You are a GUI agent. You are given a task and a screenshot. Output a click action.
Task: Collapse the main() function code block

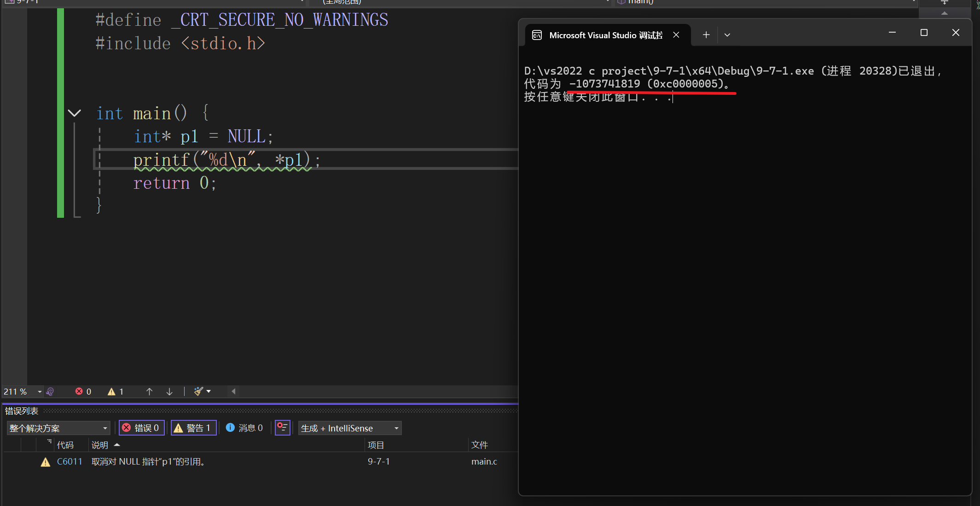coord(74,113)
